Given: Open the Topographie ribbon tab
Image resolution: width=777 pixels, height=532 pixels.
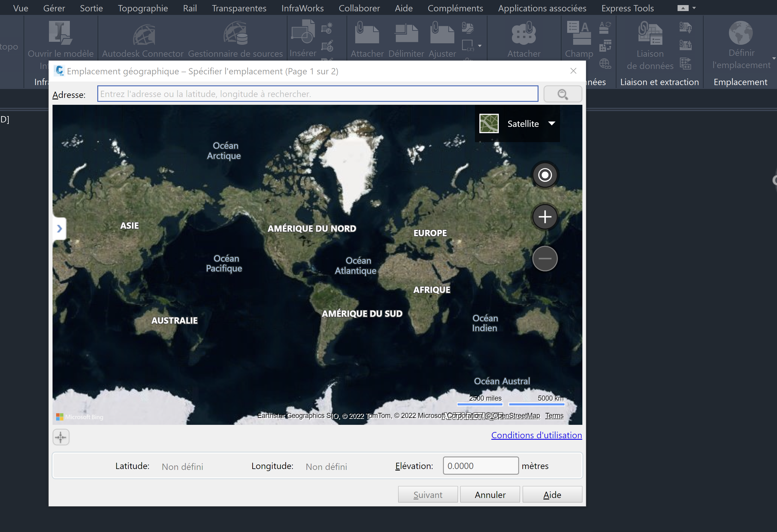Looking at the screenshot, I should pyautogui.click(x=143, y=8).
